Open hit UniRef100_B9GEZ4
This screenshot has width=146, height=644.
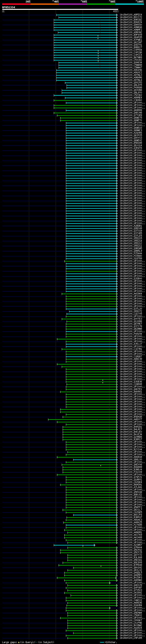tap(131, 22)
